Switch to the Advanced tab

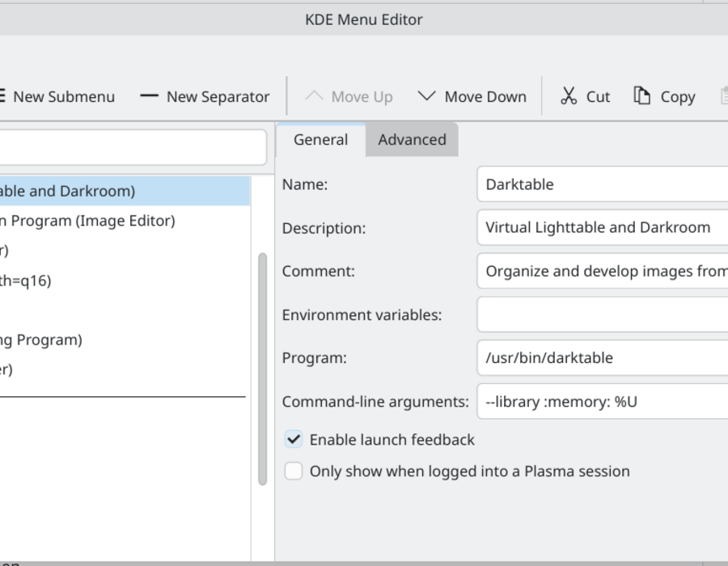point(412,140)
